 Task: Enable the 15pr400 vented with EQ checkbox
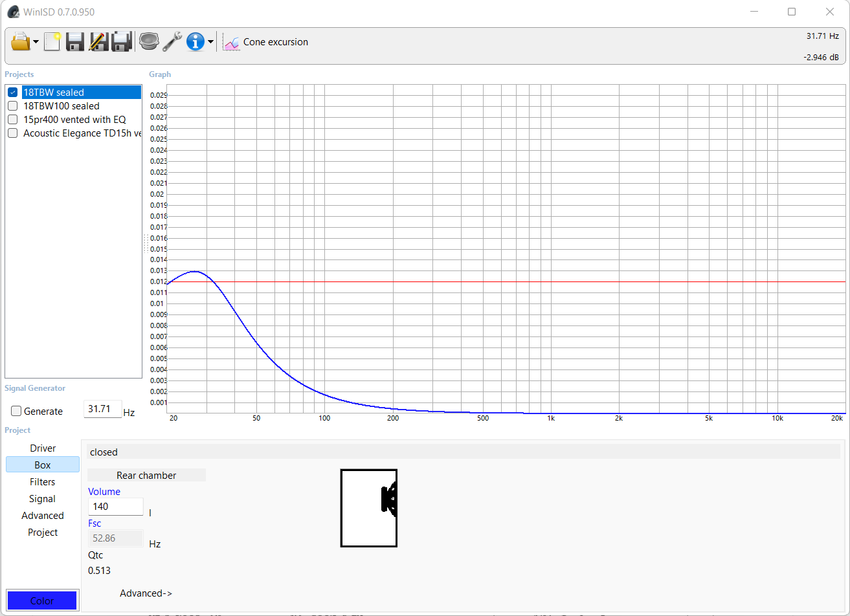[x=12, y=120]
